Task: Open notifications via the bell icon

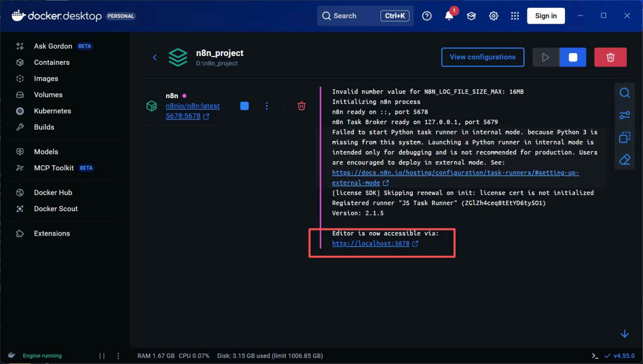Action: [450, 16]
